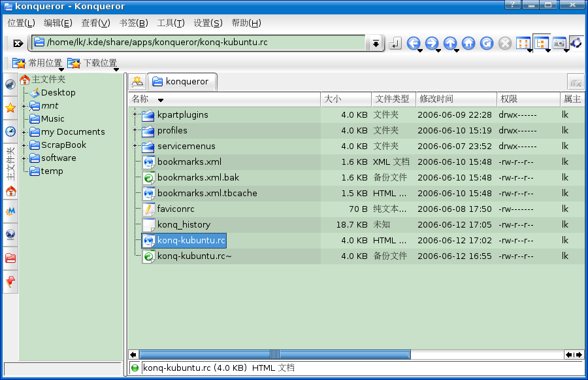This screenshot has height=380, width=588.
Task: Open the bookmarks star sidebar tab
Action: click(x=10, y=108)
